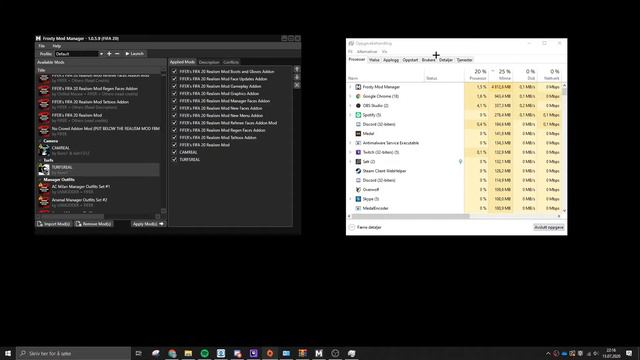Sort processes by Minne column

[501, 74]
